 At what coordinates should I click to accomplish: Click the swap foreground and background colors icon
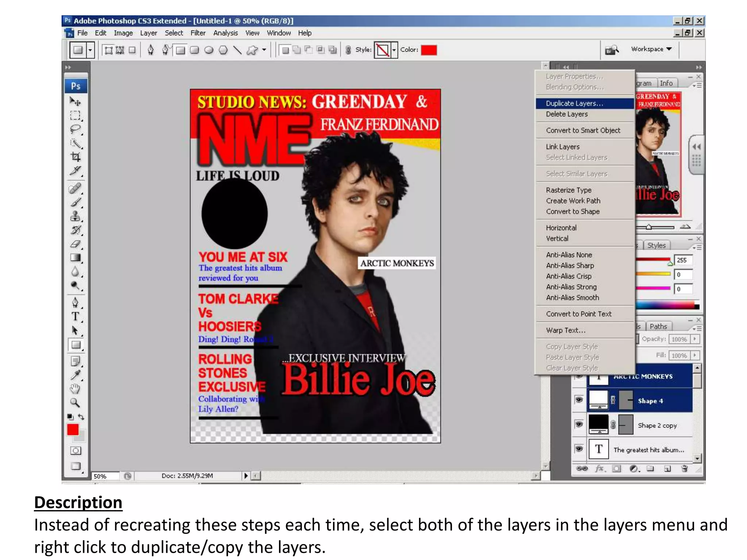coord(81,416)
